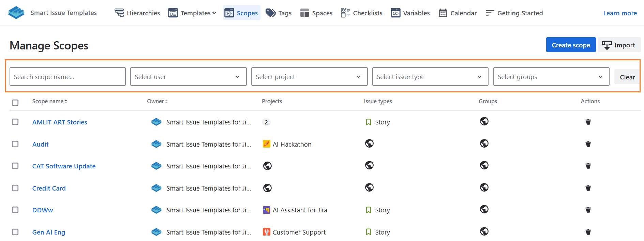Open the CAT Software Update scope link

tap(64, 166)
